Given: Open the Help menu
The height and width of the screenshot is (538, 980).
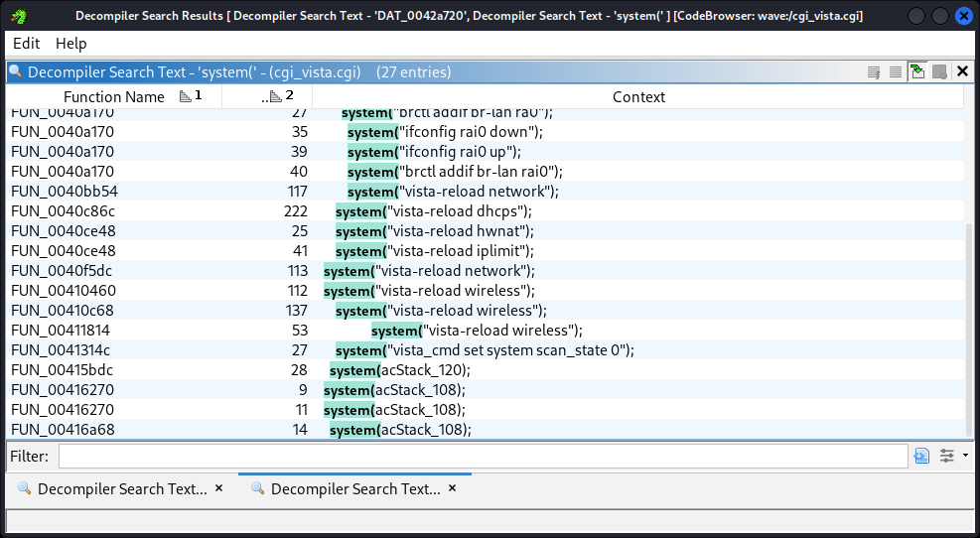Looking at the screenshot, I should pyautogui.click(x=70, y=44).
